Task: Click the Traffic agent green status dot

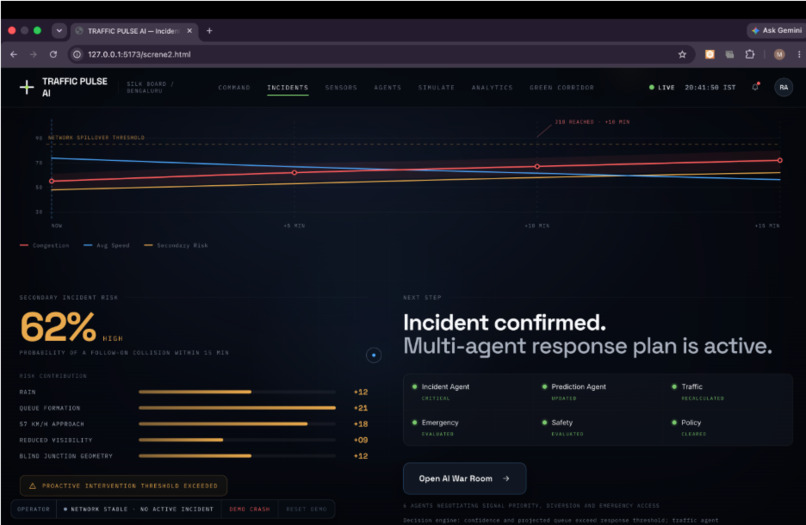Action: 674,387
